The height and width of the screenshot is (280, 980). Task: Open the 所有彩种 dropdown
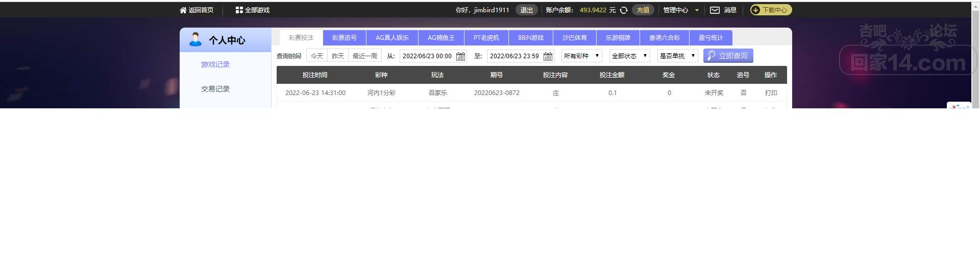click(582, 56)
